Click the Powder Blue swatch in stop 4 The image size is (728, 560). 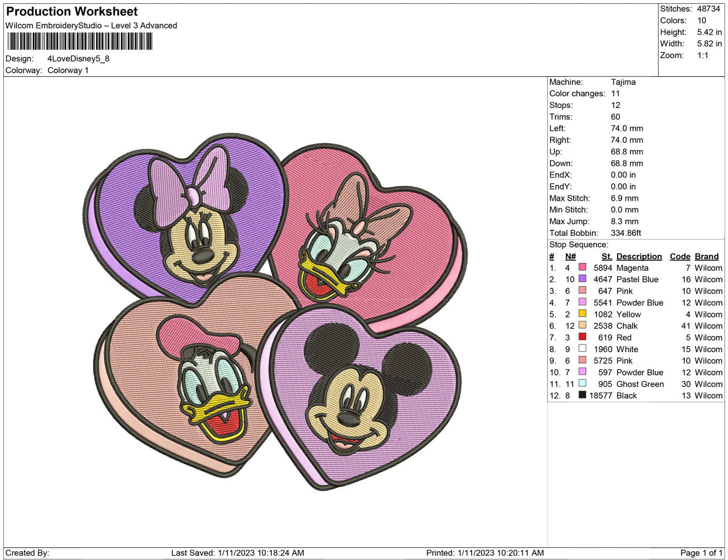(x=582, y=302)
